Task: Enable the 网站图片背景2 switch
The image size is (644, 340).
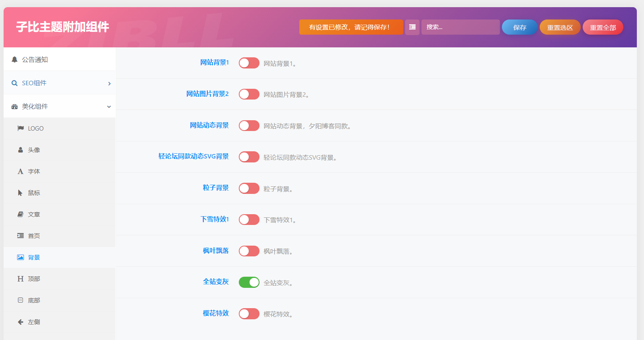Action: [x=249, y=94]
